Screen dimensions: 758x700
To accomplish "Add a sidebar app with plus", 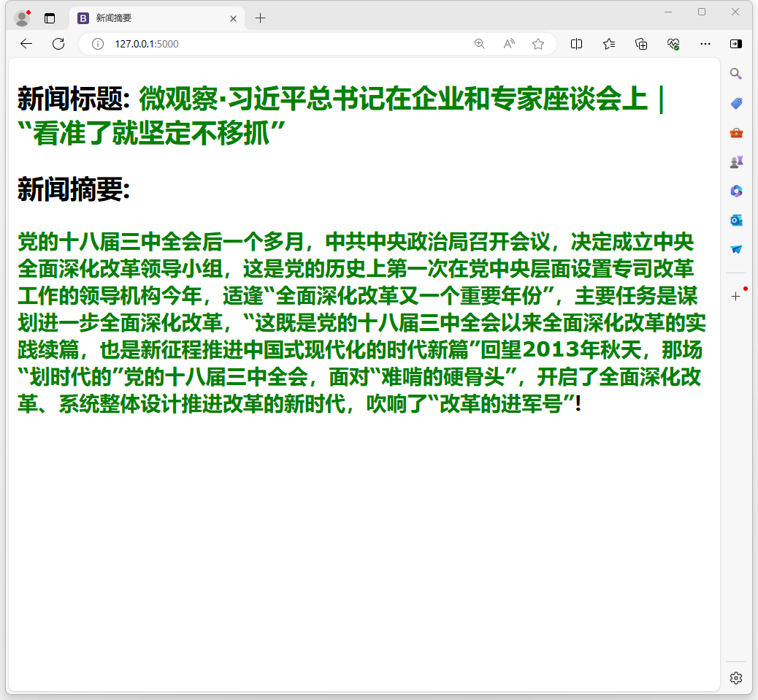I will click(x=736, y=296).
